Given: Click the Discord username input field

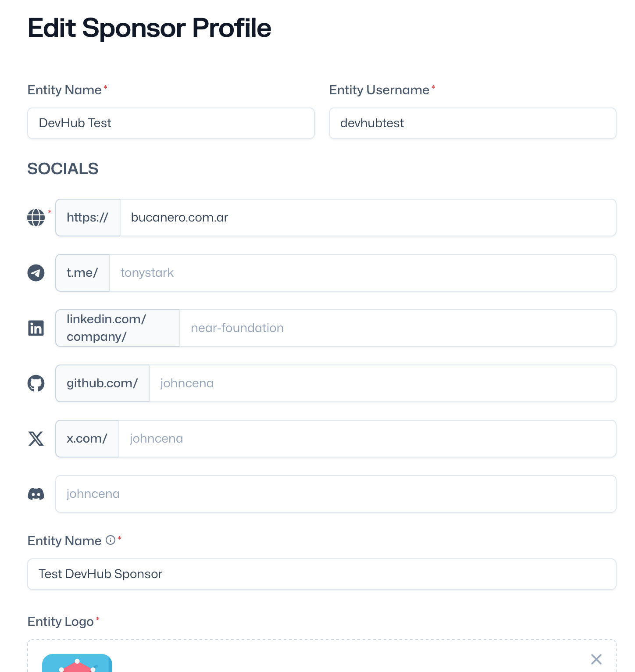Looking at the screenshot, I should click(x=336, y=494).
